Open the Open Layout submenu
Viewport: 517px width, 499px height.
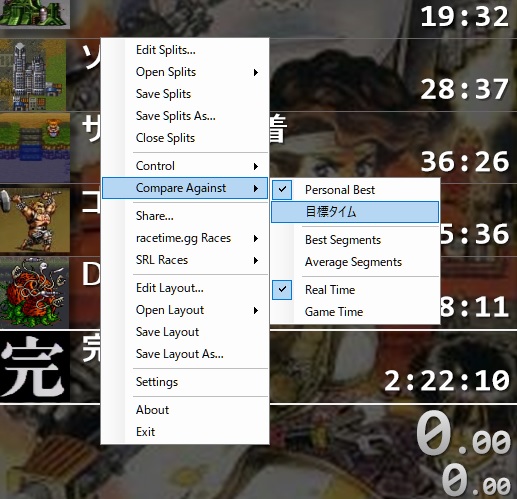coord(185,310)
